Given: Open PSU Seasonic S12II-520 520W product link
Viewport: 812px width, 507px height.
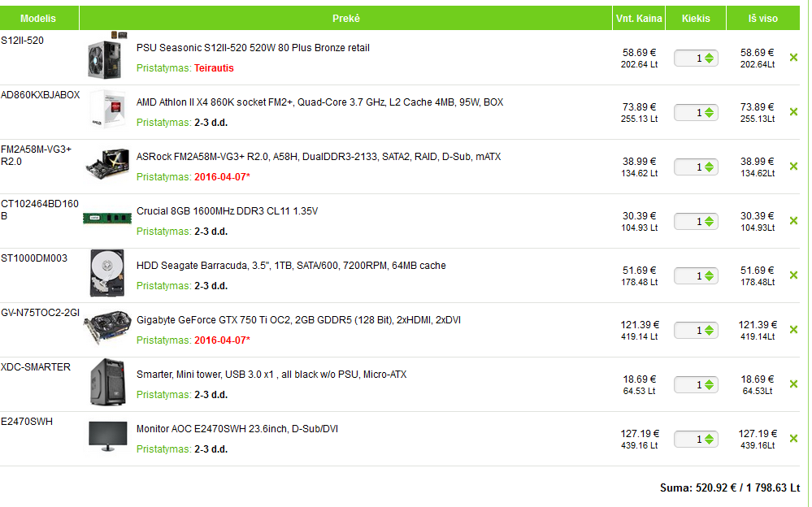Looking at the screenshot, I should point(253,48).
